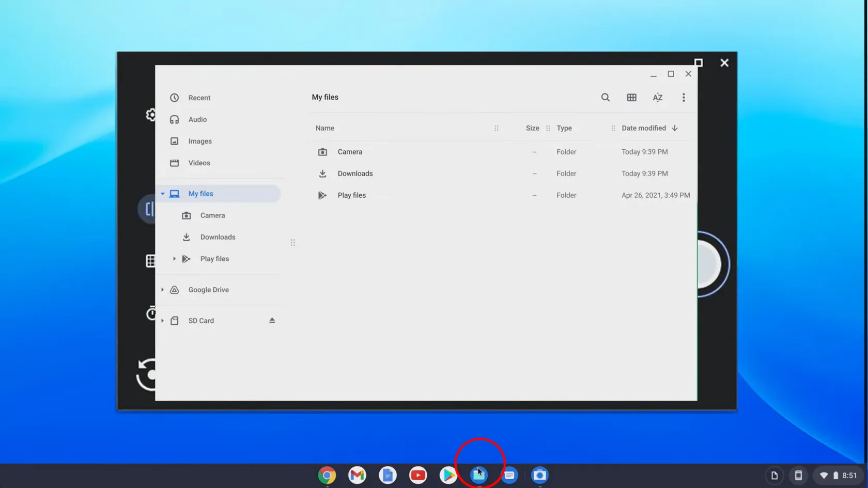Expand Google Drive in sidebar

tap(163, 290)
